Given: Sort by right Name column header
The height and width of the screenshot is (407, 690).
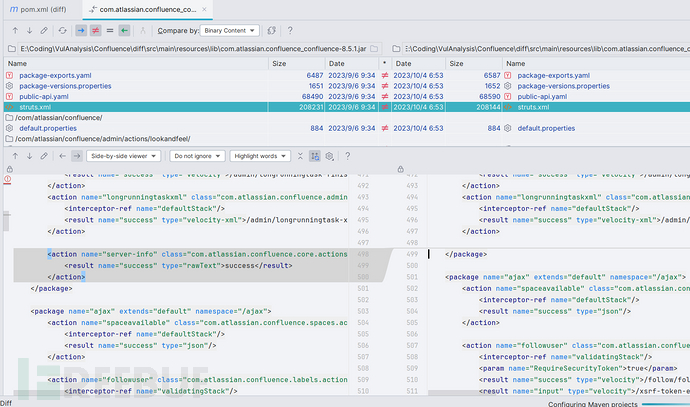Looking at the screenshot, I should click(596, 64).
